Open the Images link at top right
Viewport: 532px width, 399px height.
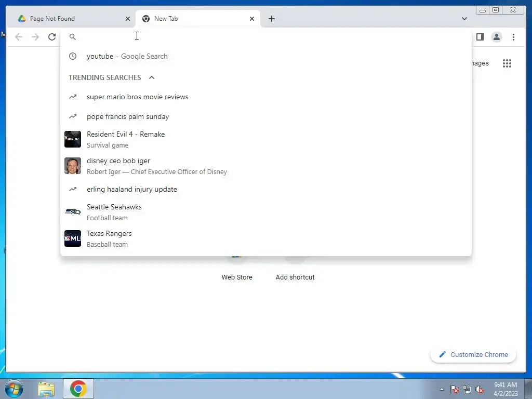[480, 63]
